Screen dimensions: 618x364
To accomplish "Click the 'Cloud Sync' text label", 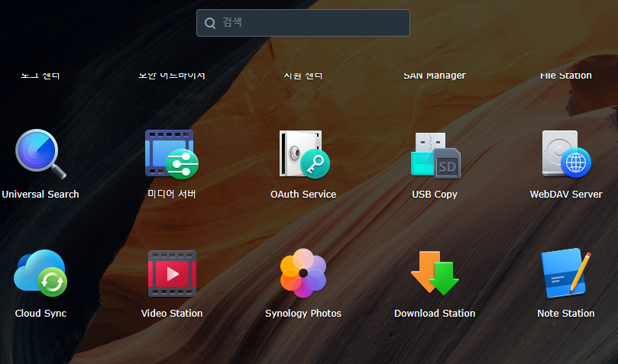I will [40, 313].
